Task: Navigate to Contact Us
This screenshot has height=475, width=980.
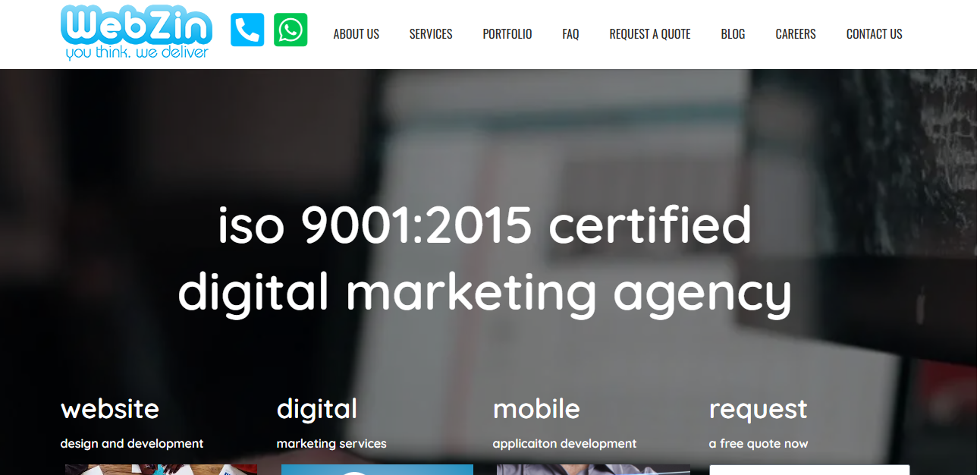Action: (874, 34)
